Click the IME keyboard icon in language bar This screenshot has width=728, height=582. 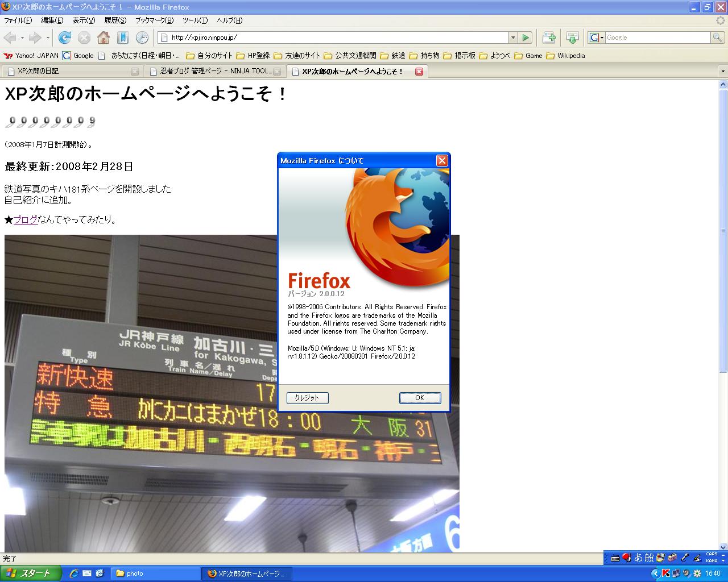point(615,558)
